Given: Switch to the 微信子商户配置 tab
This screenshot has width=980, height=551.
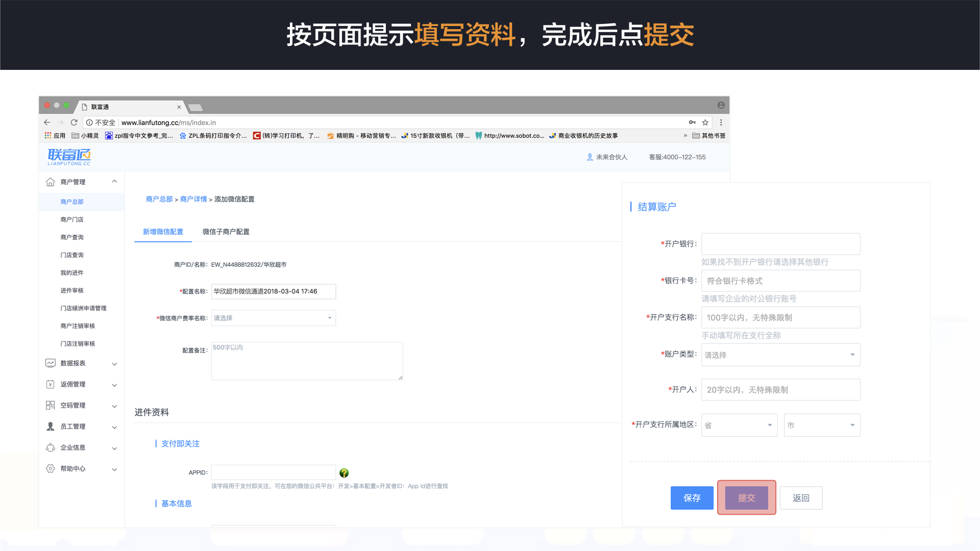Looking at the screenshot, I should 226,232.
